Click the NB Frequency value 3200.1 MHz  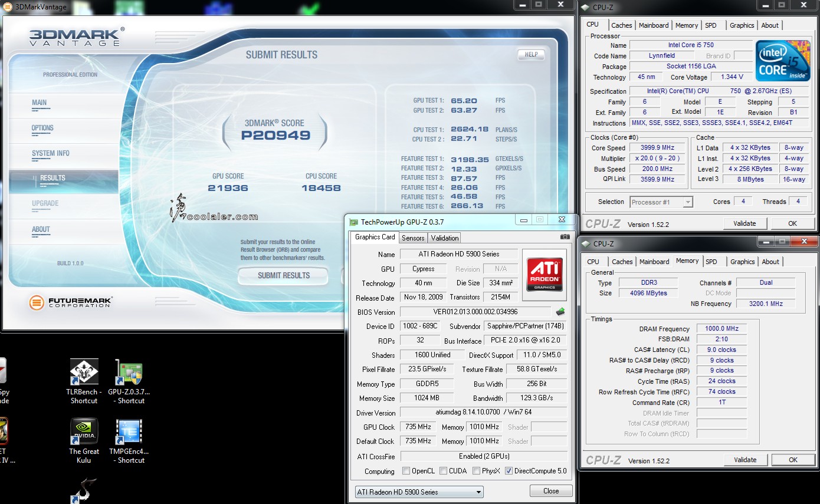coord(766,304)
